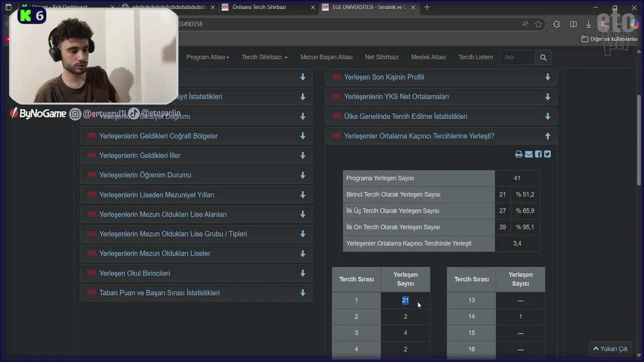Open Yerleşen Son Kişinin Profili link

click(384, 77)
